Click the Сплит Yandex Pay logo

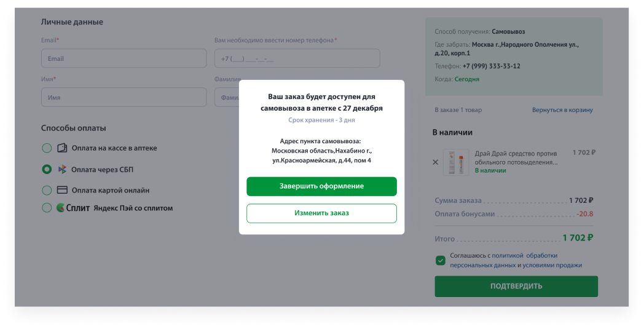(73, 208)
